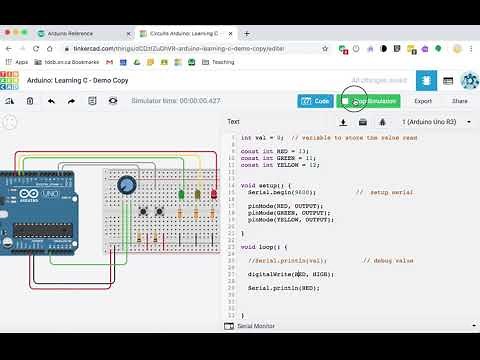Select the green LED
480x360 pixels.
(181, 194)
